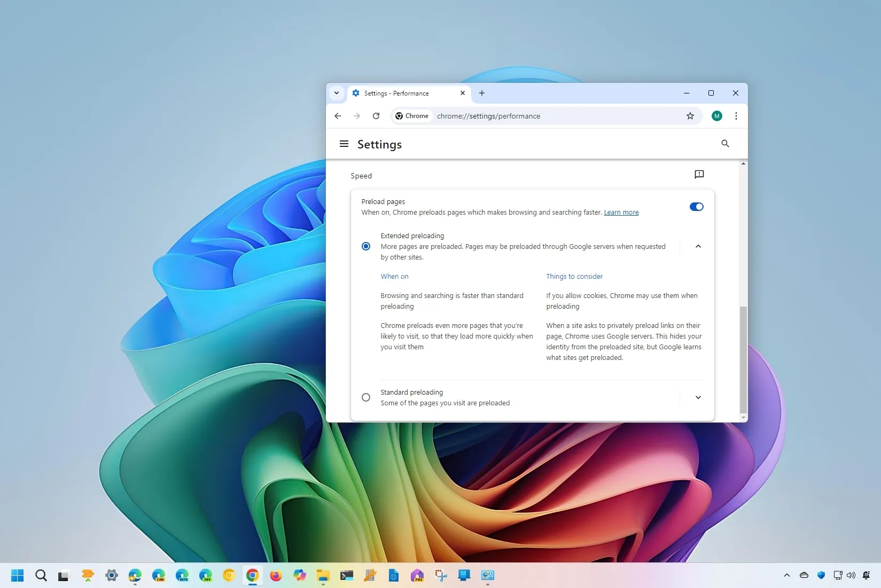Turn off the Preload pages toggle

[696, 207]
